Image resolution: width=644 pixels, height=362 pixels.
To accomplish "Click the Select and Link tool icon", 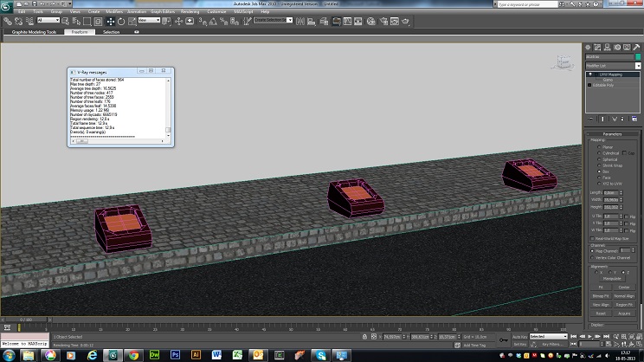I will (x=8, y=21).
